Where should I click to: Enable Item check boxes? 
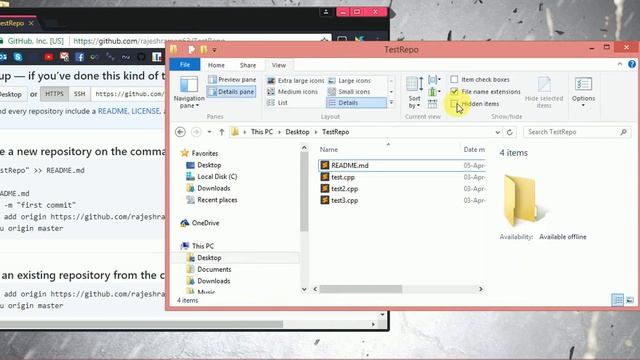click(454, 79)
